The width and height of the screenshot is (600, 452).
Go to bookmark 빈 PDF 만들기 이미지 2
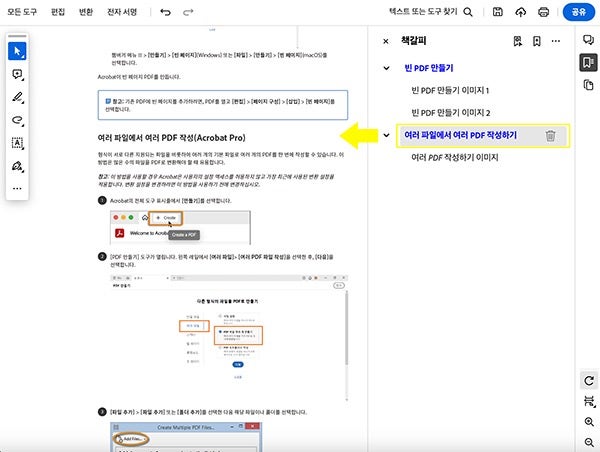click(x=451, y=113)
